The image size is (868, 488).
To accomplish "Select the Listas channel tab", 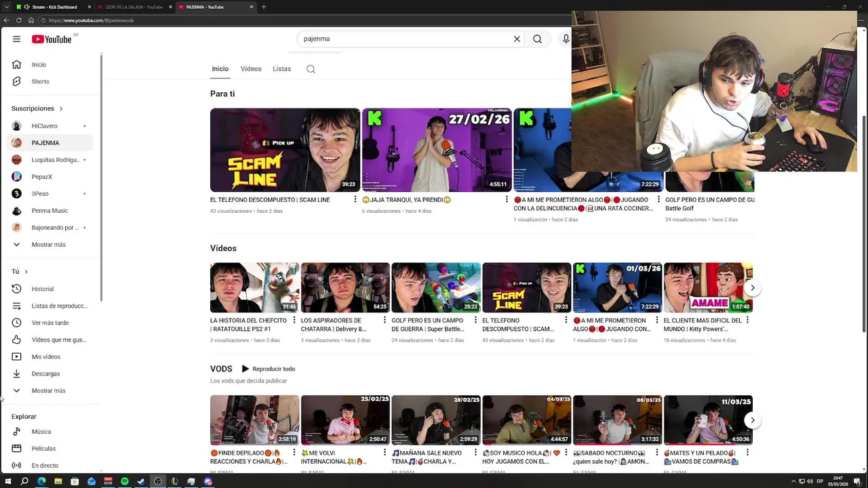I will pos(281,69).
